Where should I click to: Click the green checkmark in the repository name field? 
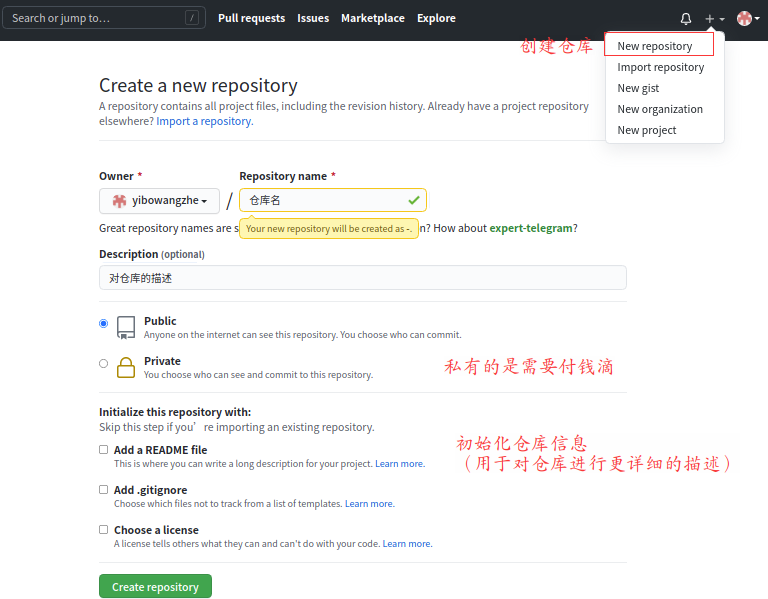(414, 200)
